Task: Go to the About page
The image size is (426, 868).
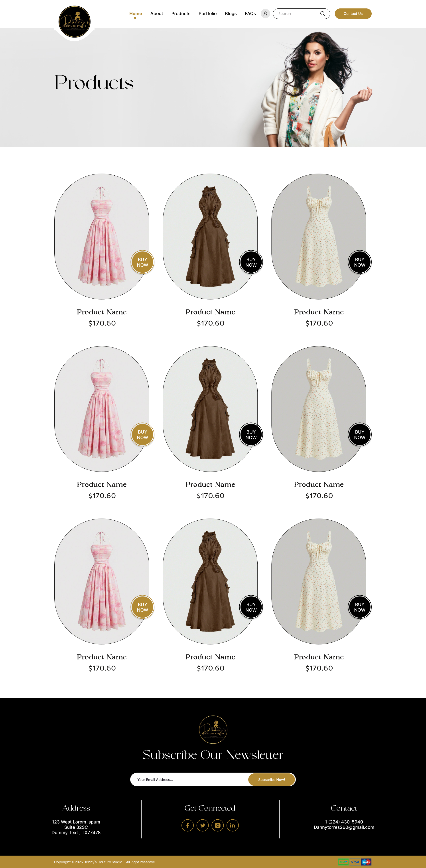Action: click(x=157, y=14)
